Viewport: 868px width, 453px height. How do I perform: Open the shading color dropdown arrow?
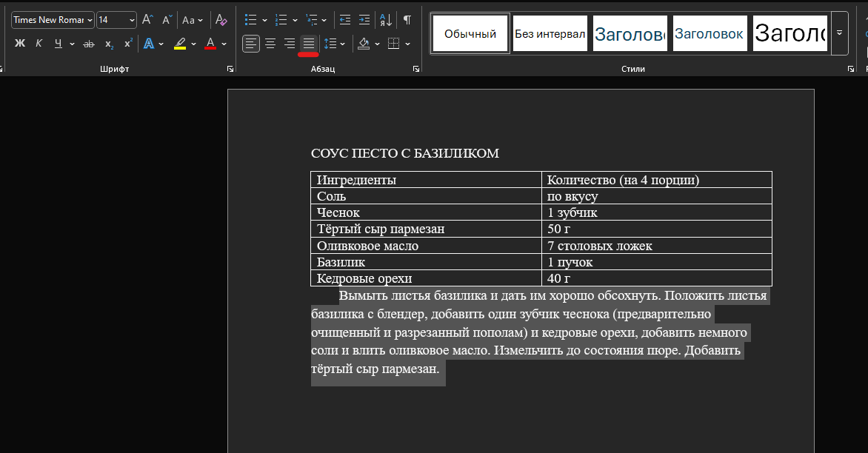pyautogui.click(x=377, y=44)
